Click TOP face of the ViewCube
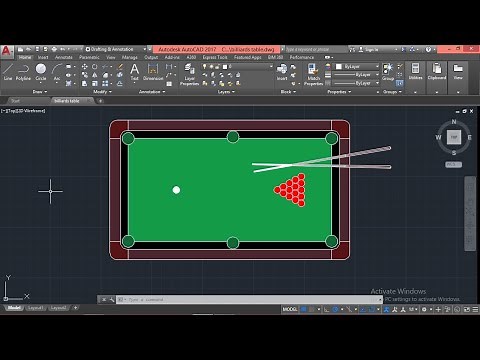 pos(454,137)
